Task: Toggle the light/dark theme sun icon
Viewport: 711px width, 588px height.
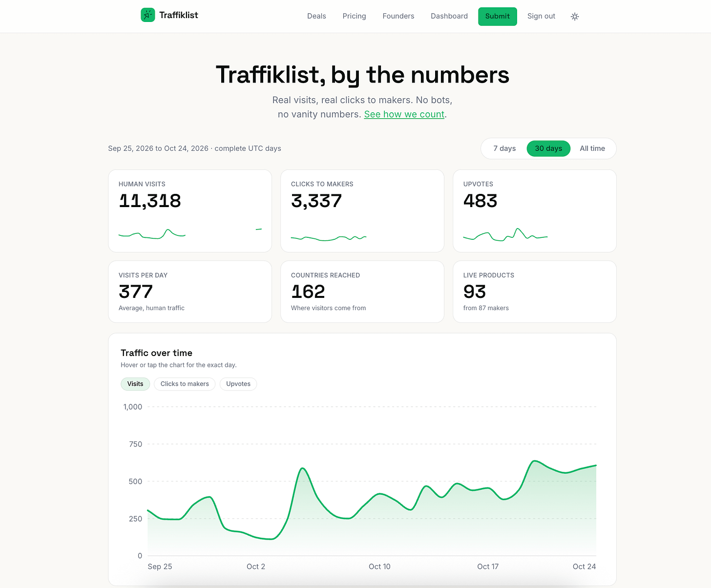Action: pyautogui.click(x=575, y=17)
